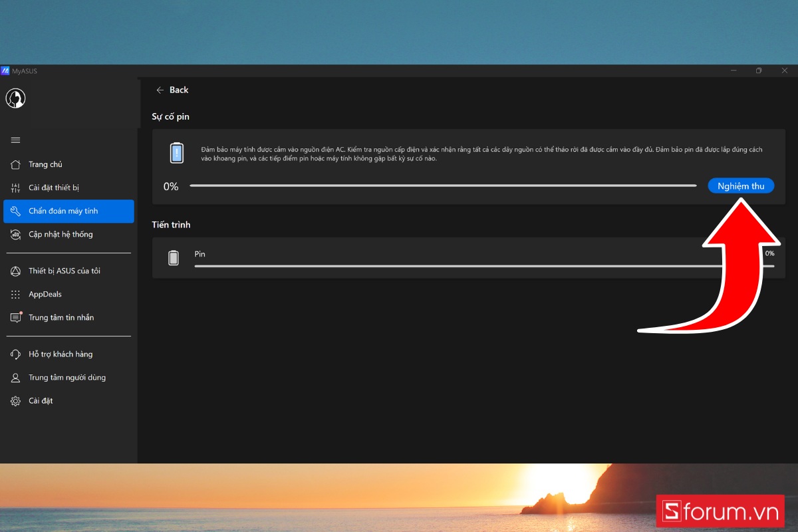Open Thiết bị ASUS của tôi
Image resolution: width=798 pixels, height=532 pixels.
click(x=68, y=271)
